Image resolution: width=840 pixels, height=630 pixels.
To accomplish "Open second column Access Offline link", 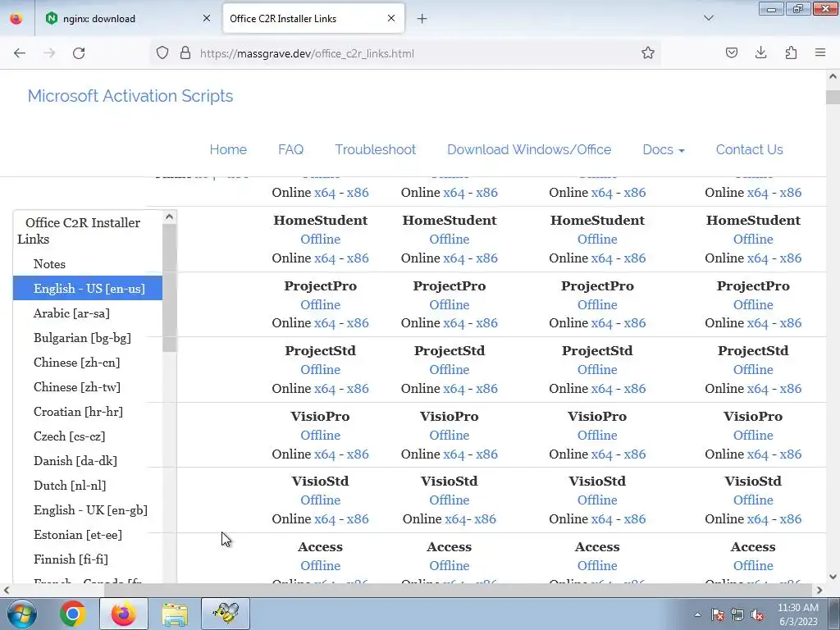I will [450, 565].
